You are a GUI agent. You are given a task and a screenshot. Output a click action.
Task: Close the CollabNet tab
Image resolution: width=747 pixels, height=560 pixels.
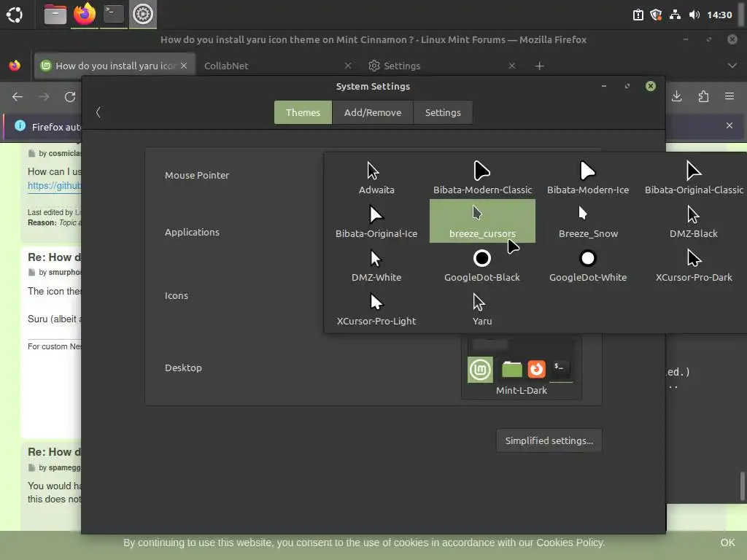(x=348, y=66)
